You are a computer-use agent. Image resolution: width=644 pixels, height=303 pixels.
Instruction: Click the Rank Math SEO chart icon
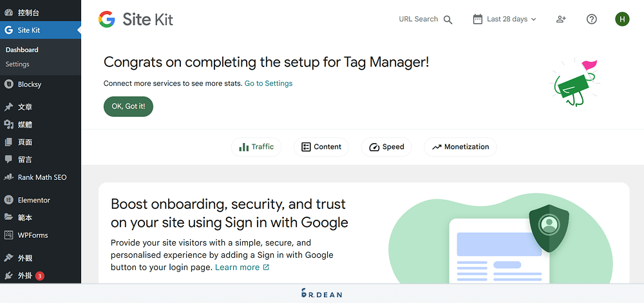pyautogui.click(x=8, y=177)
